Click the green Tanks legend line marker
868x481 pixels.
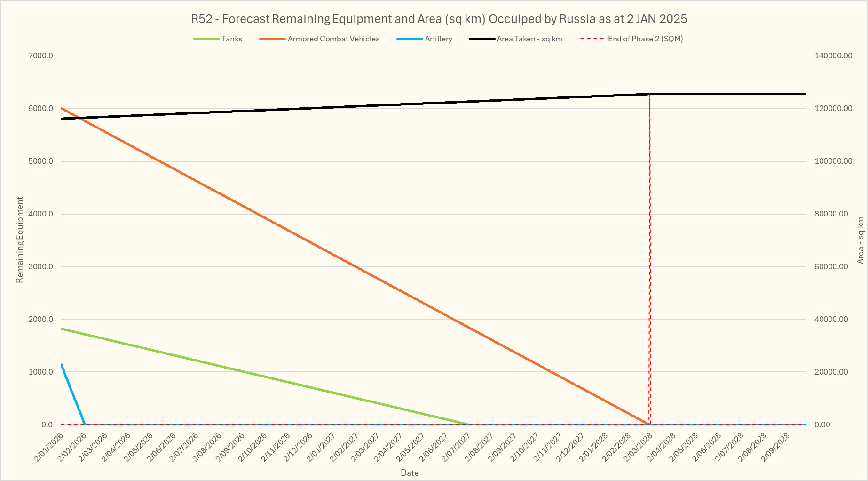pos(206,39)
